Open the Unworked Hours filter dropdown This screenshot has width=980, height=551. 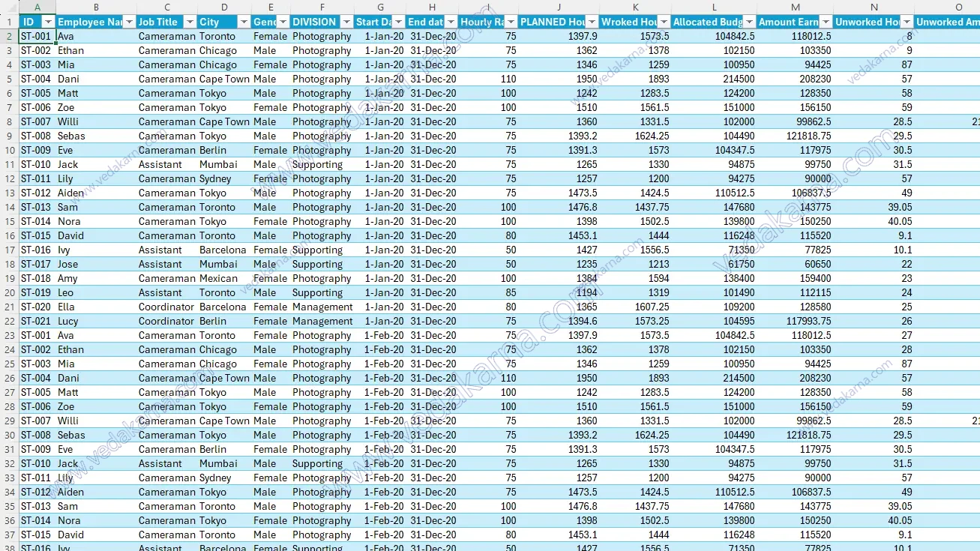pos(907,22)
